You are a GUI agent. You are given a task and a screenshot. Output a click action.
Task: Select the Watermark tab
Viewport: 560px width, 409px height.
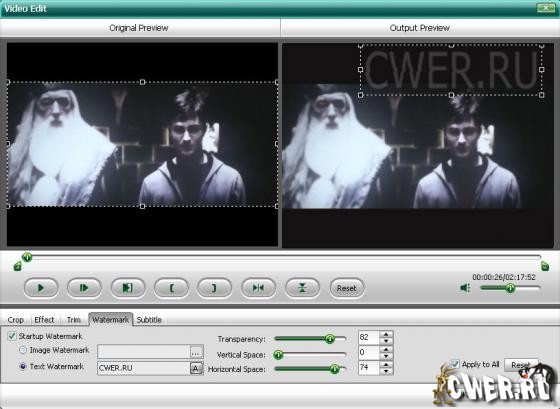point(110,320)
